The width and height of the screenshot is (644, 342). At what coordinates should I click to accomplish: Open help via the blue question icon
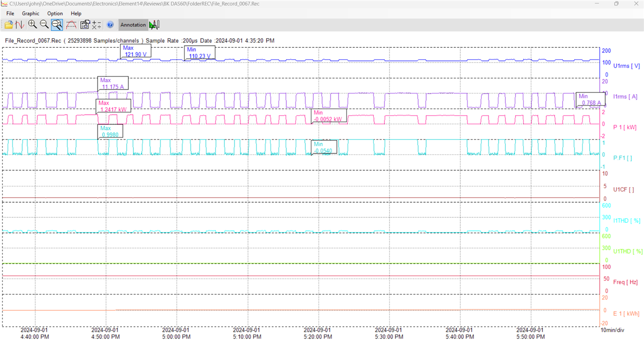110,25
